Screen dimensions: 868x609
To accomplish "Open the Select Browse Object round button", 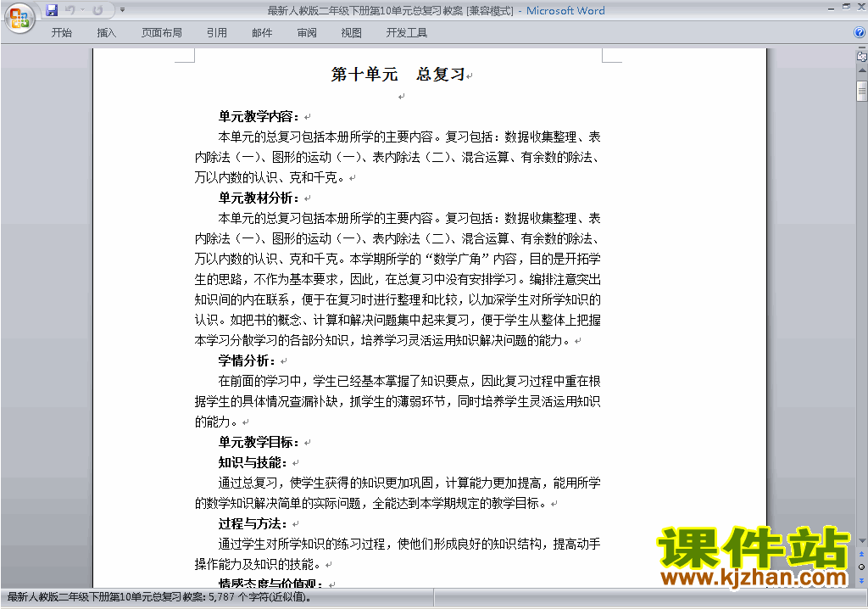I will 861,567.
